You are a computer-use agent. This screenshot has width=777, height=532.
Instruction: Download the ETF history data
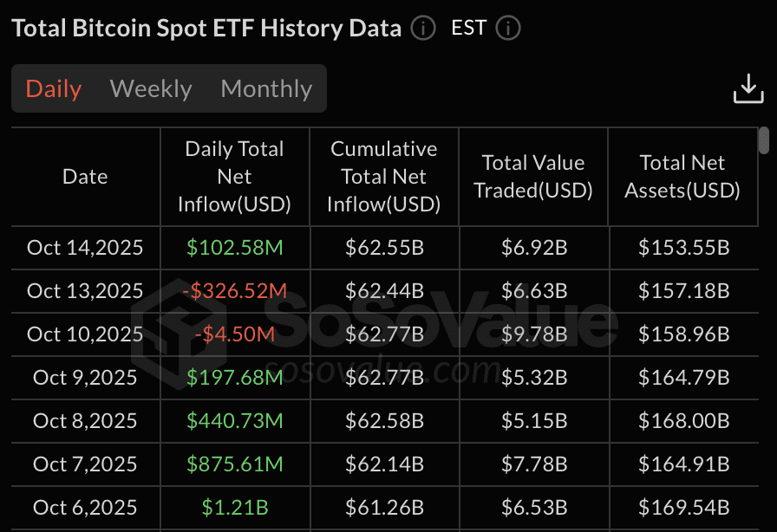tap(748, 88)
